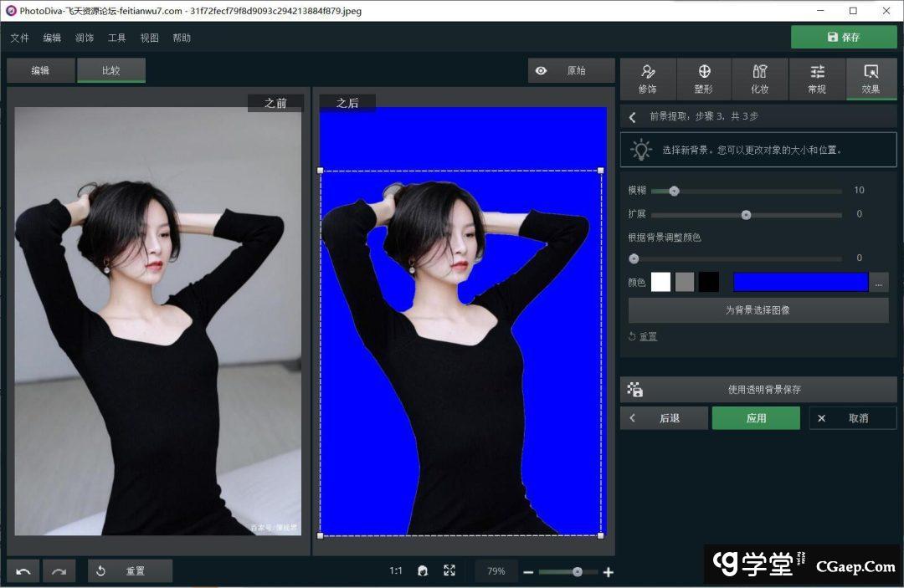
Task: Open the 塑形 reshape tab
Action: (x=704, y=78)
